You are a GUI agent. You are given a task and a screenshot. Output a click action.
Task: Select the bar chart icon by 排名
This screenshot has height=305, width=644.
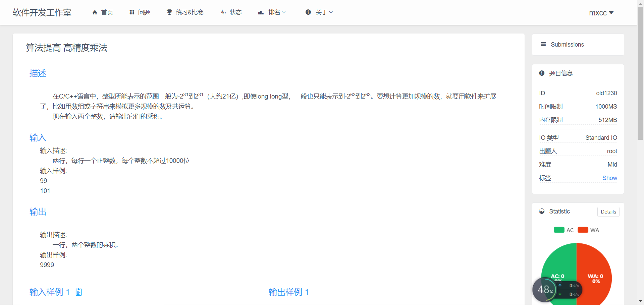point(261,13)
